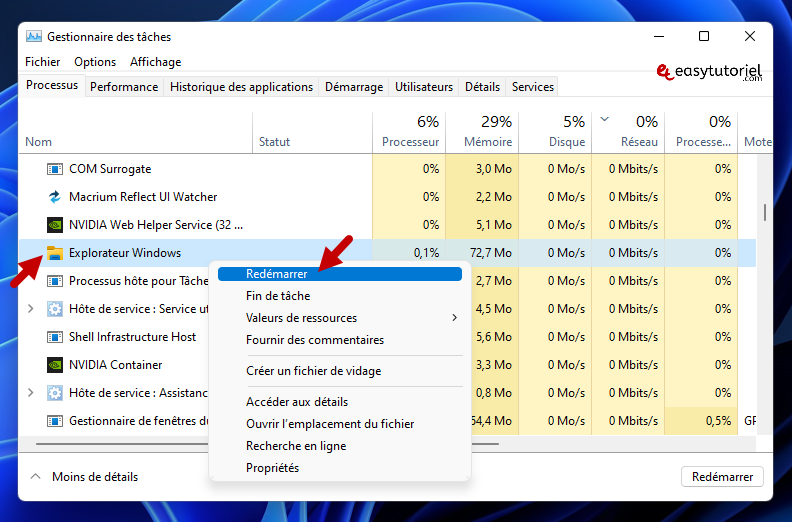Sort by the Statut column header
792x522 pixels.
pos(312,132)
